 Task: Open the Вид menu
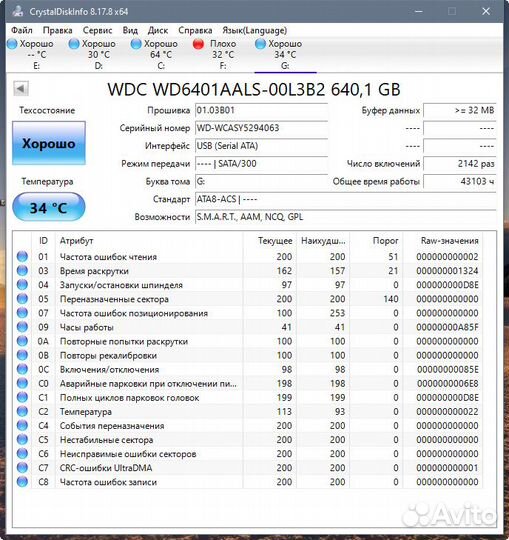click(x=130, y=30)
